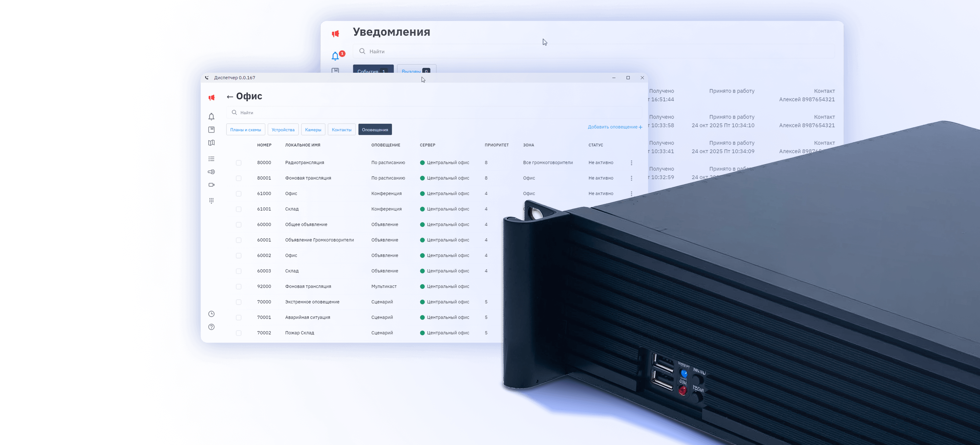Tick the checkbox for 70000 Экстренное оповещение
The image size is (980, 445).
(x=239, y=302)
